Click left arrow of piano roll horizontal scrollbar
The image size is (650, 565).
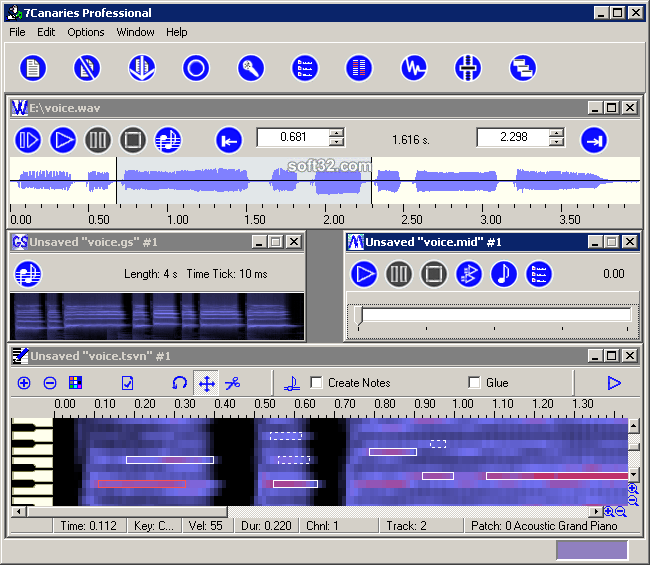[x=19, y=512]
